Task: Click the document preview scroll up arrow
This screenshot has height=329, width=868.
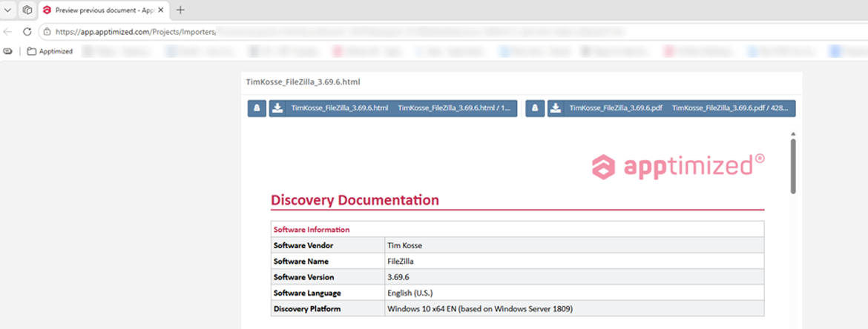Action: [x=793, y=134]
